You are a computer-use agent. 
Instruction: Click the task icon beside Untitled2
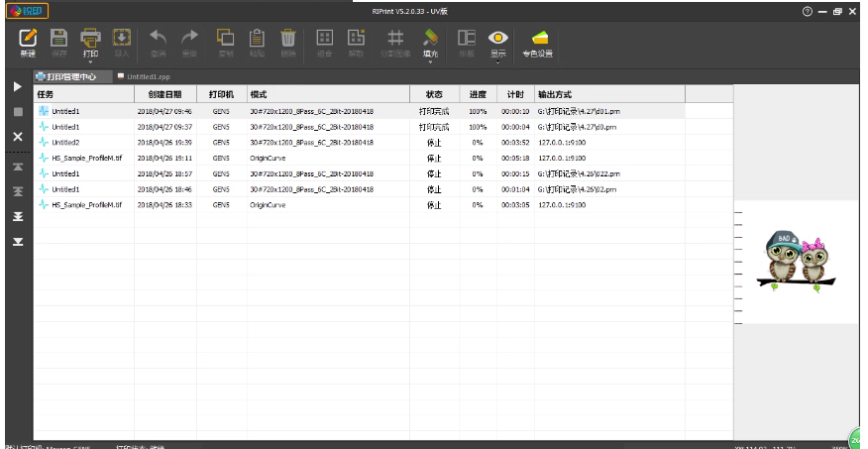(44, 143)
